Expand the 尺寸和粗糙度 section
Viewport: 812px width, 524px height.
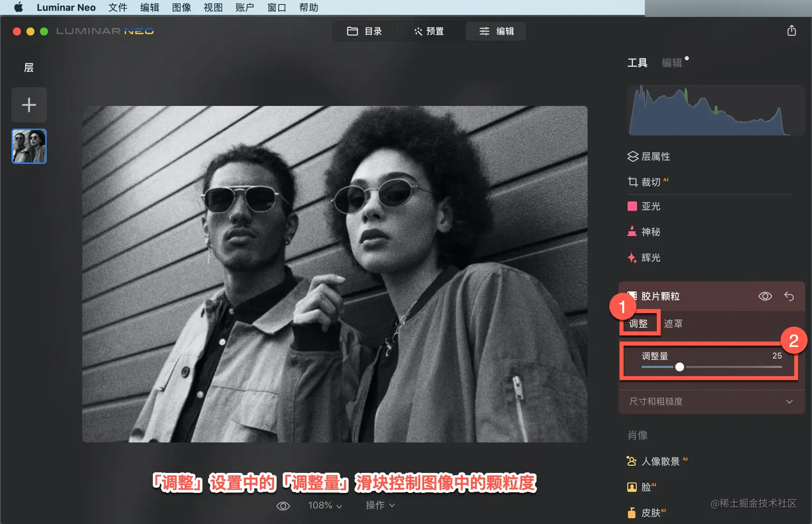[711, 401]
